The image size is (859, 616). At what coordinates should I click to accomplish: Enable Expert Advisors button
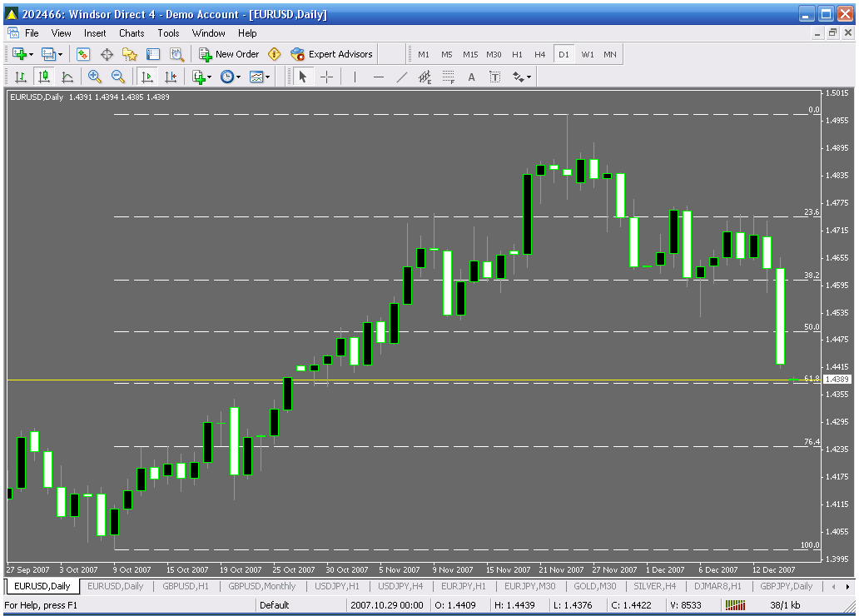(x=331, y=54)
